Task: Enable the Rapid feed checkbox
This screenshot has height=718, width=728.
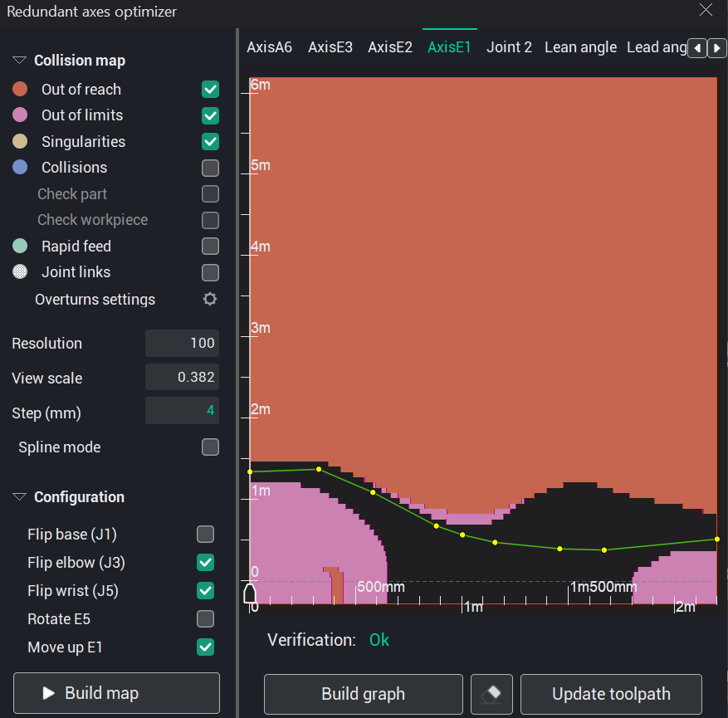Action: click(x=210, y=247)
